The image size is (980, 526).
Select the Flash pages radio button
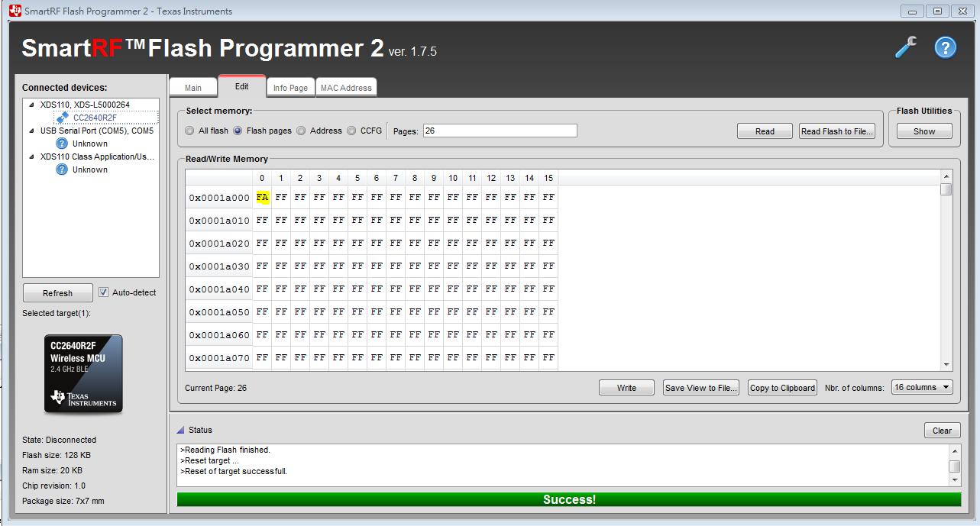[238, 131]
